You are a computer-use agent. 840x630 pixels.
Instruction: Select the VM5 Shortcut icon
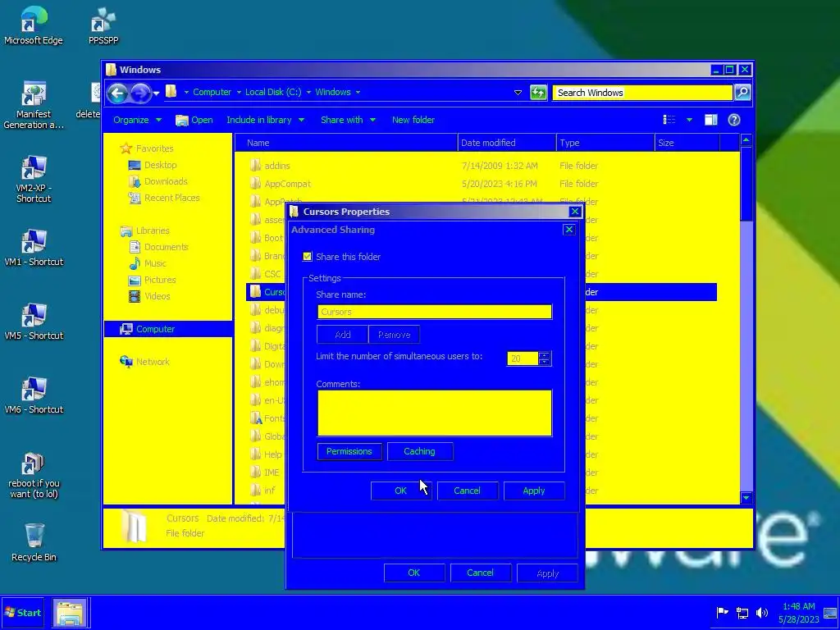pos(33,322)
